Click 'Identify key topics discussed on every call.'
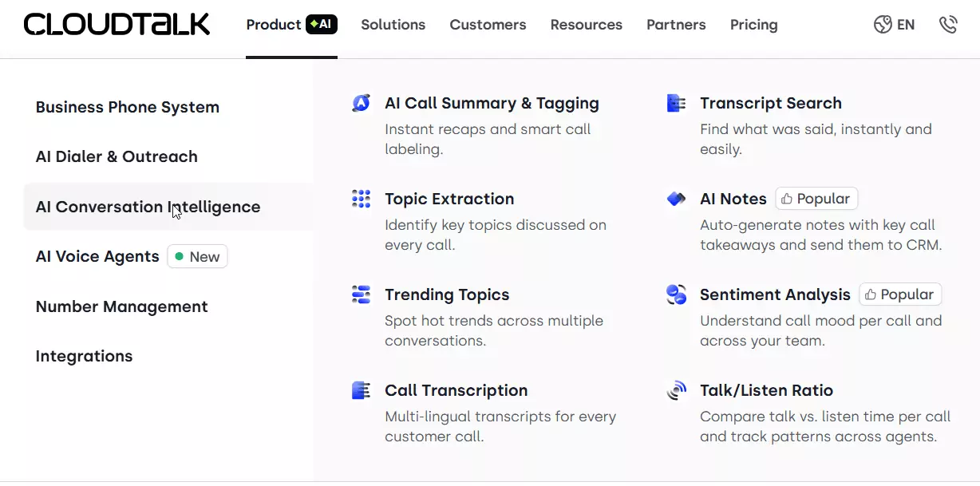980x486 pixels. [x=496, y=235]
